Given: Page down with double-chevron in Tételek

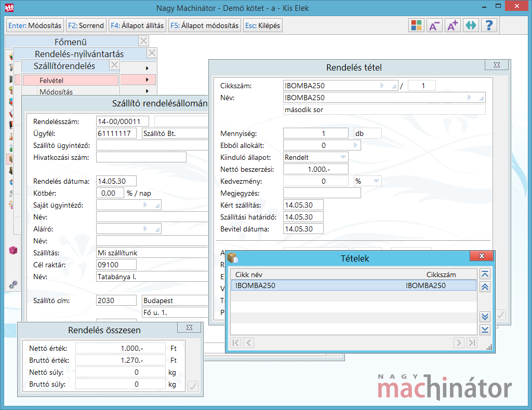Looking at the screenshot, I should 485,317.
